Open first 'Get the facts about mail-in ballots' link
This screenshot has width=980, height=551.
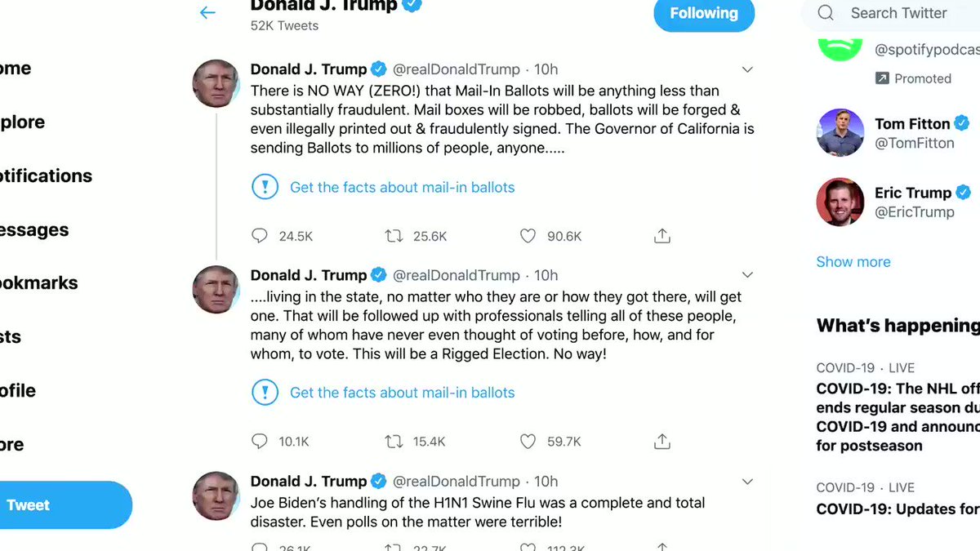pos(402,187)
